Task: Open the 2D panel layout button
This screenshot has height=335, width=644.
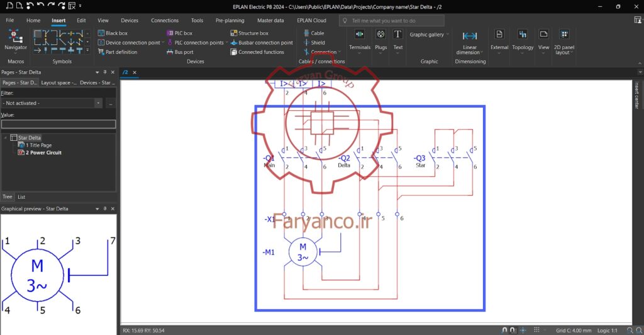Action: pyautogui.click(x=564, y=42)
